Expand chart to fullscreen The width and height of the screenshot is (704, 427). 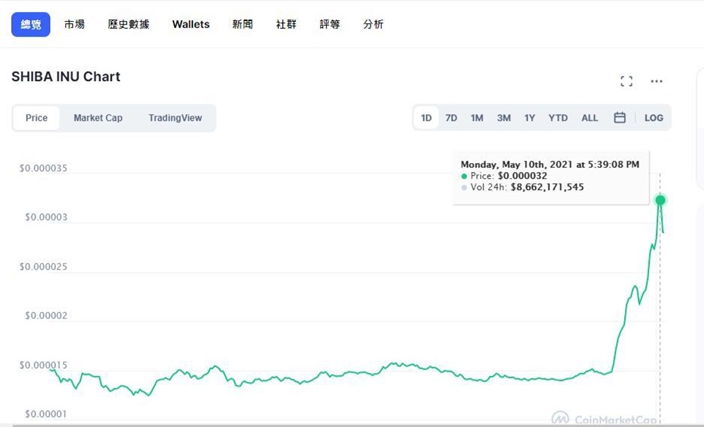coord(626,81)
